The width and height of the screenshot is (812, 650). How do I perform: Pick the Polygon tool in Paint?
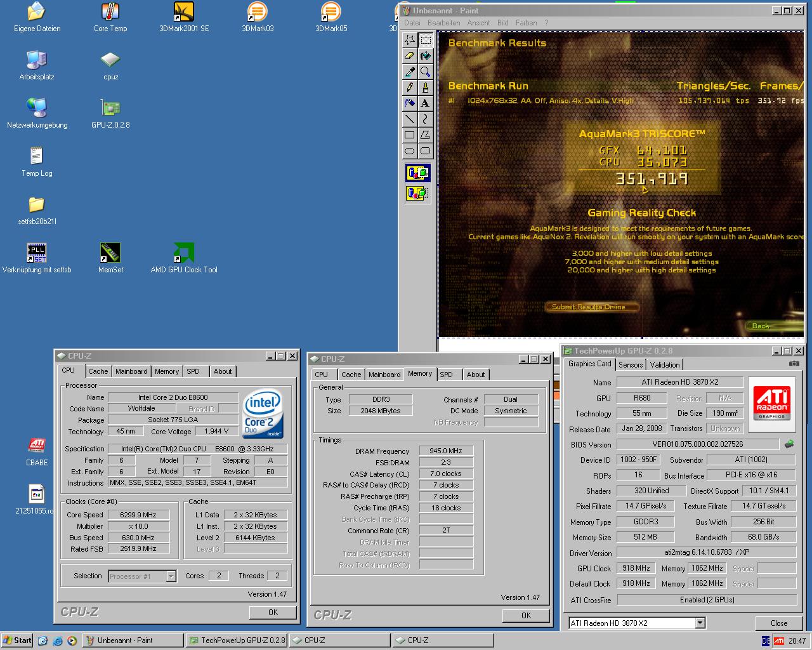[426, 135]
